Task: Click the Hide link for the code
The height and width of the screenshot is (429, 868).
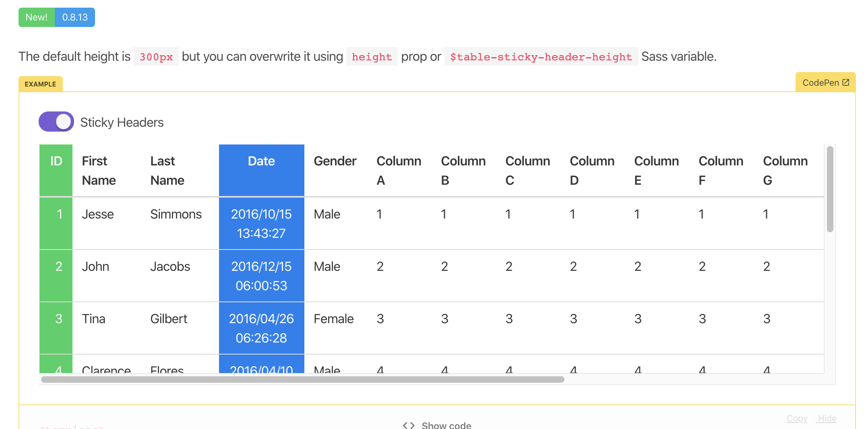Action: (x=826, y=419)
